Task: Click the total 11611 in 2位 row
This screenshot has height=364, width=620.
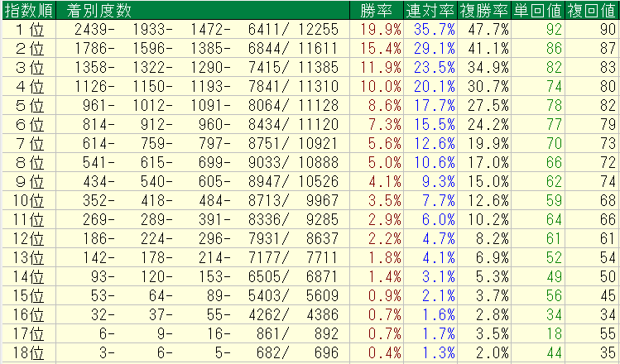Action: pyautogui.click(x=319, y=49)
